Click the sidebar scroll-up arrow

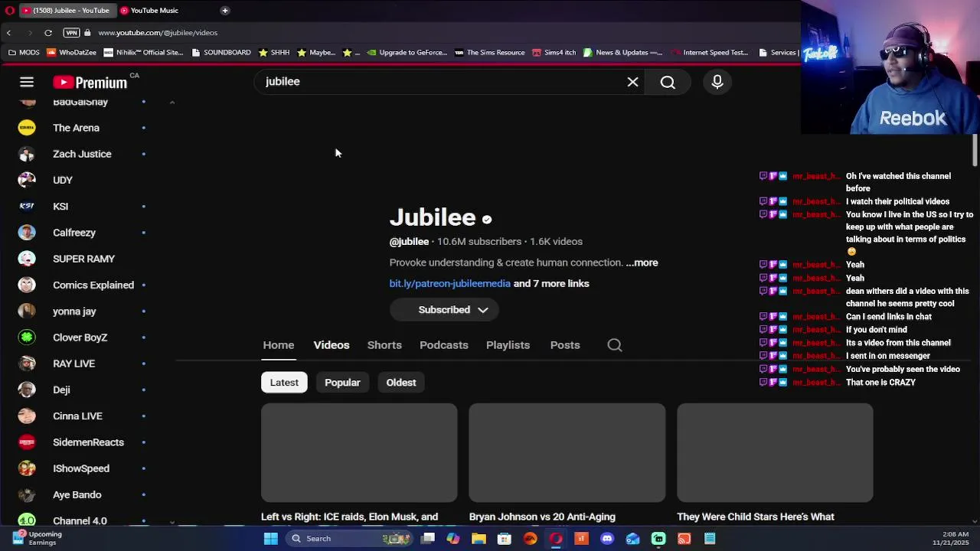point(171,103)
